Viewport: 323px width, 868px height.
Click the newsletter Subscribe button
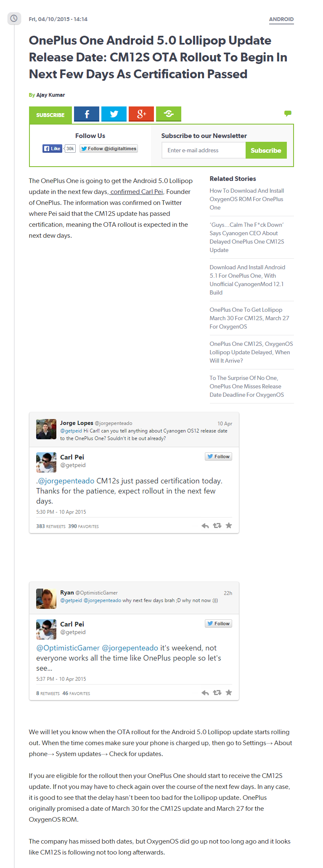click(266, 150)
